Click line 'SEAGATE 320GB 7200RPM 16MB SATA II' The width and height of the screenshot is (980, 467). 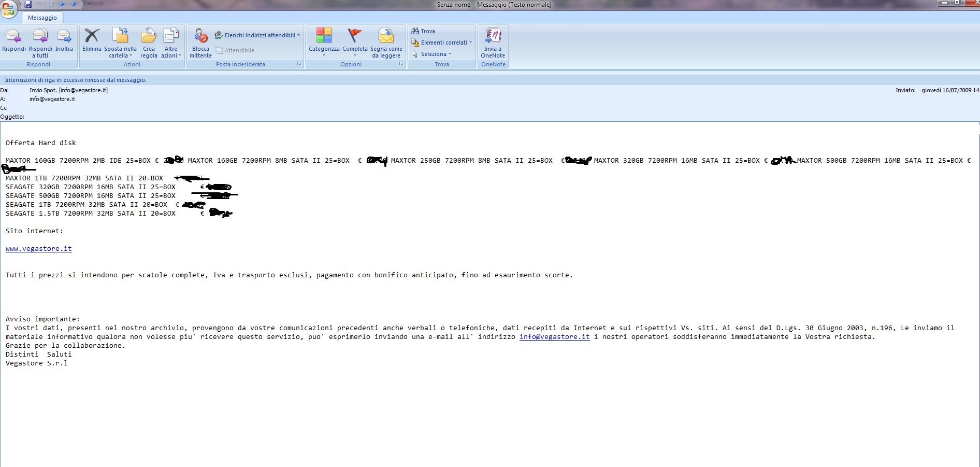(x=91, y=187)
